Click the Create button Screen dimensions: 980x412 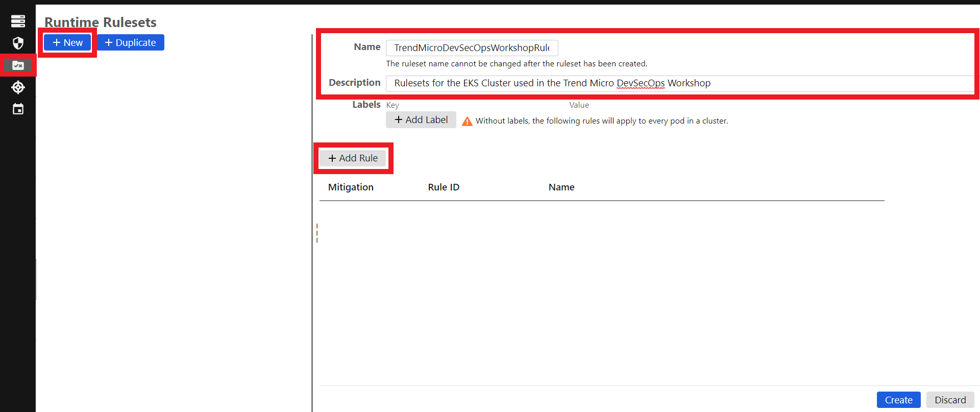point(898,400)
